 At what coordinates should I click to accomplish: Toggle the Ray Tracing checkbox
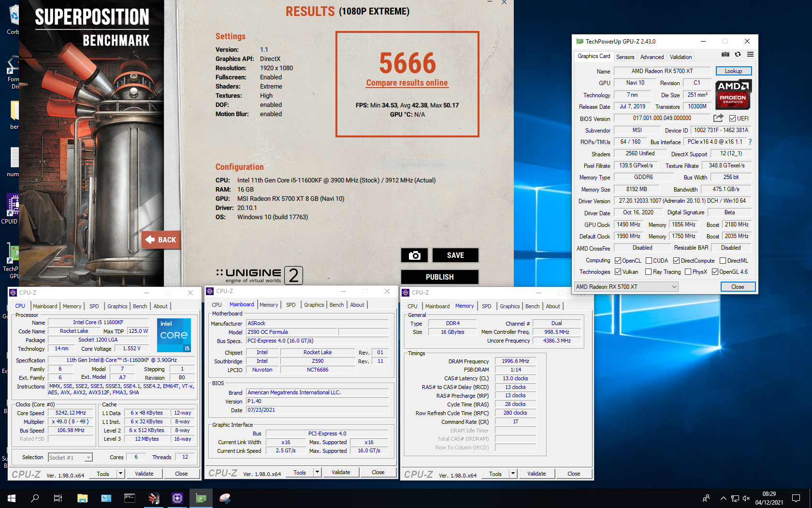pos(648,272)
